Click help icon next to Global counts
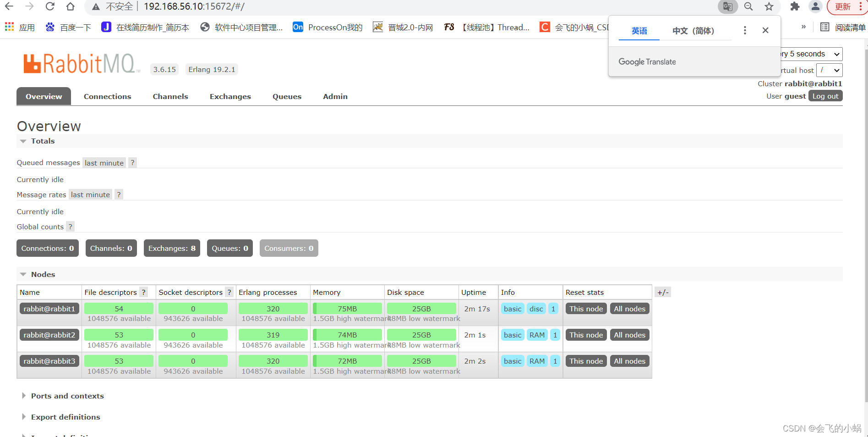The image size is (868, 437). (x=70, y=227)
